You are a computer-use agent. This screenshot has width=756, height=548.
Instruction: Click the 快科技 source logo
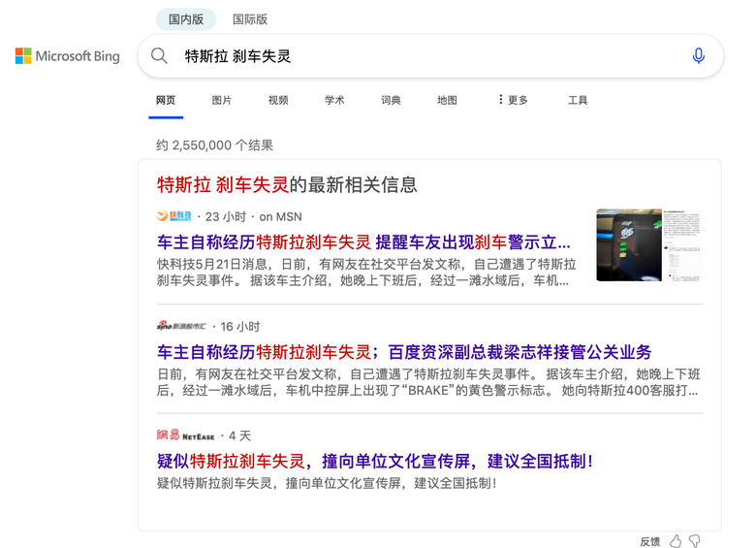click(174, 216)
